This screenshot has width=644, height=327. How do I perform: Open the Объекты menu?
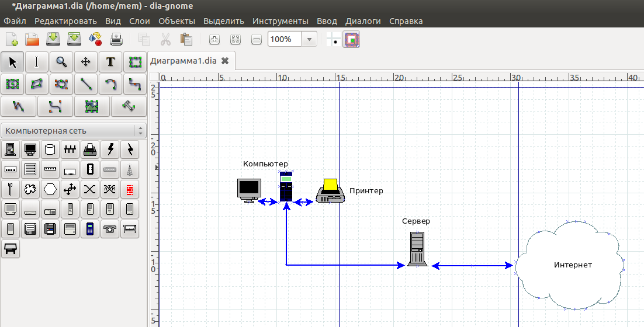(x=177, y=21)
